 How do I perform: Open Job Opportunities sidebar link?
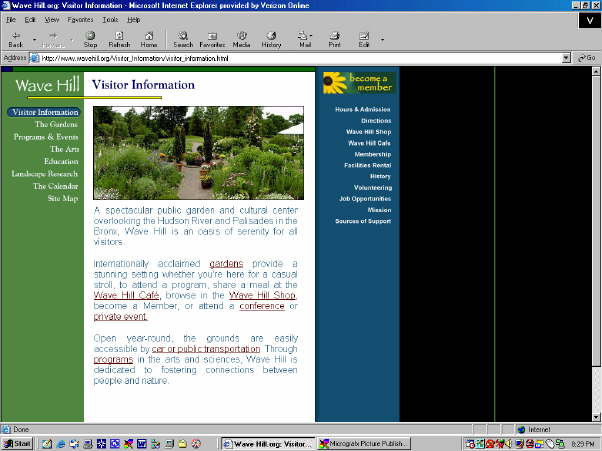click(x=365, y=198)
